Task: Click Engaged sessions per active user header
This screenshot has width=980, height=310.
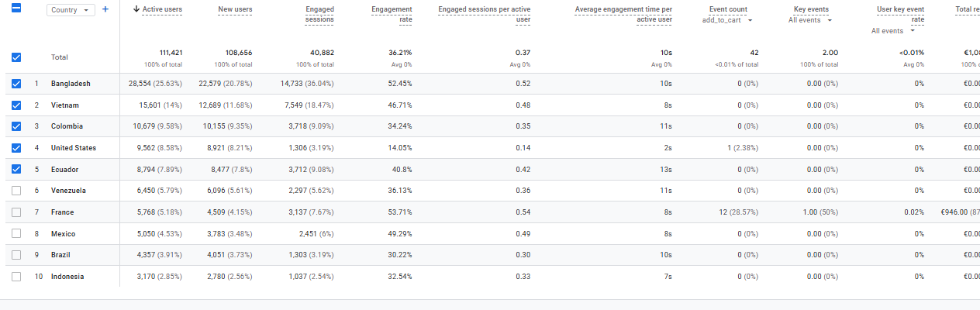Action: [x=485, y=15]
